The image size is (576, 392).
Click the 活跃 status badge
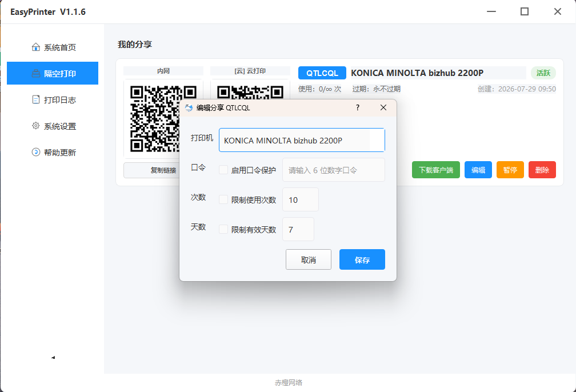[x=543, y=73]
